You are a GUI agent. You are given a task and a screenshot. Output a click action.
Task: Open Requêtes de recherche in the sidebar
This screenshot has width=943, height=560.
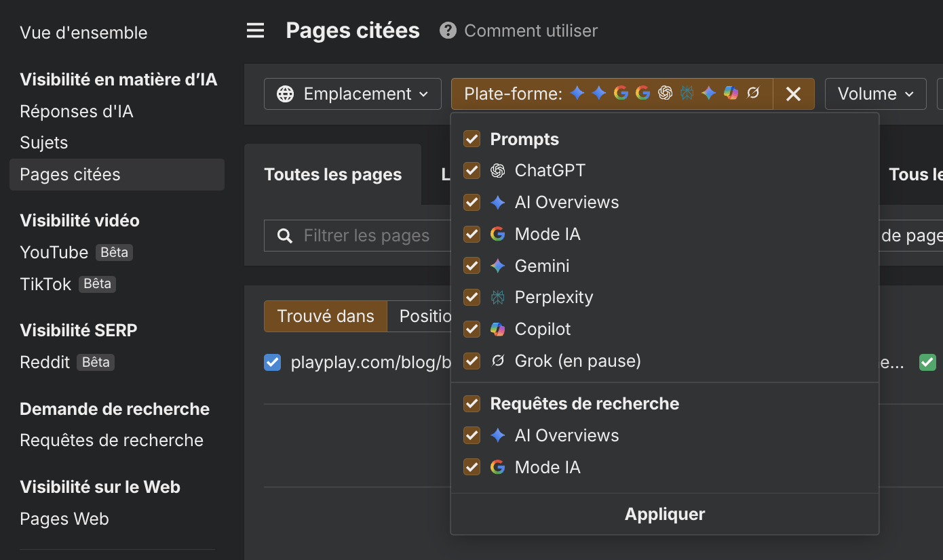point(112,440)
